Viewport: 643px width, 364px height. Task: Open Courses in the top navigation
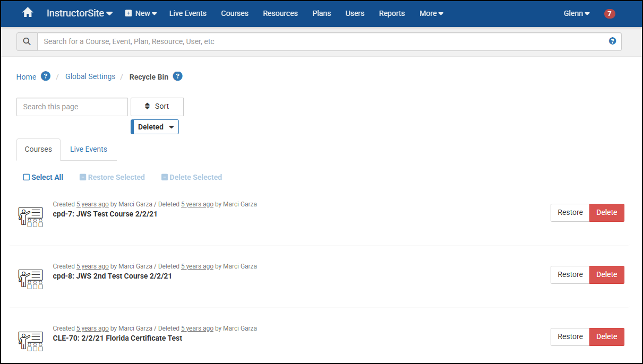[x=235, y=13]
